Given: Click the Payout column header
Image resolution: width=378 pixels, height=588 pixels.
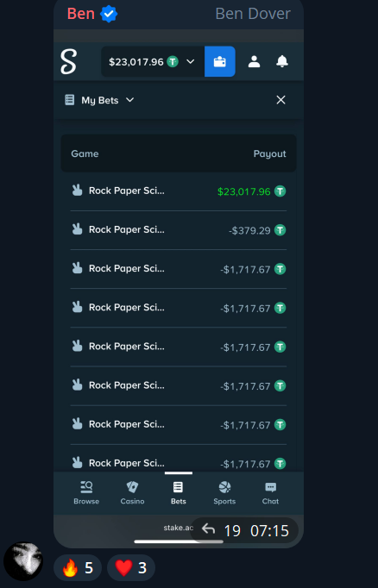Looking at the screenshot, I should pyautogui.click(x=269, y=153).
